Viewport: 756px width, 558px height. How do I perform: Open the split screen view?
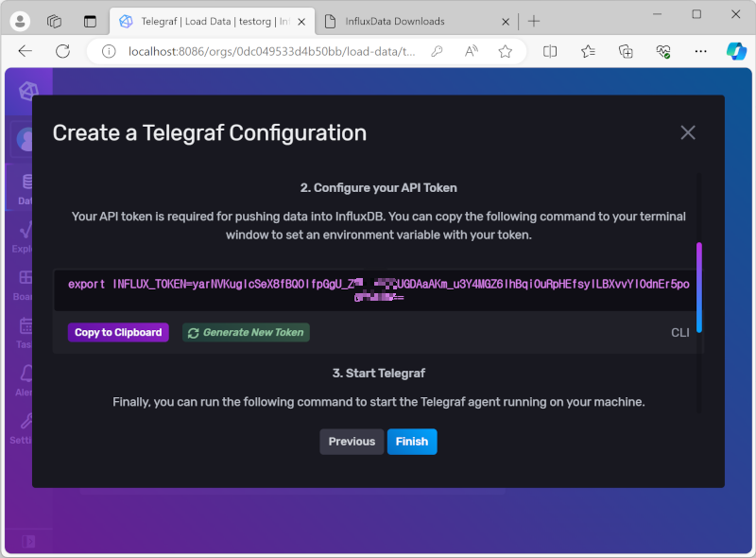pyautogui.click(x=550, y=51)
